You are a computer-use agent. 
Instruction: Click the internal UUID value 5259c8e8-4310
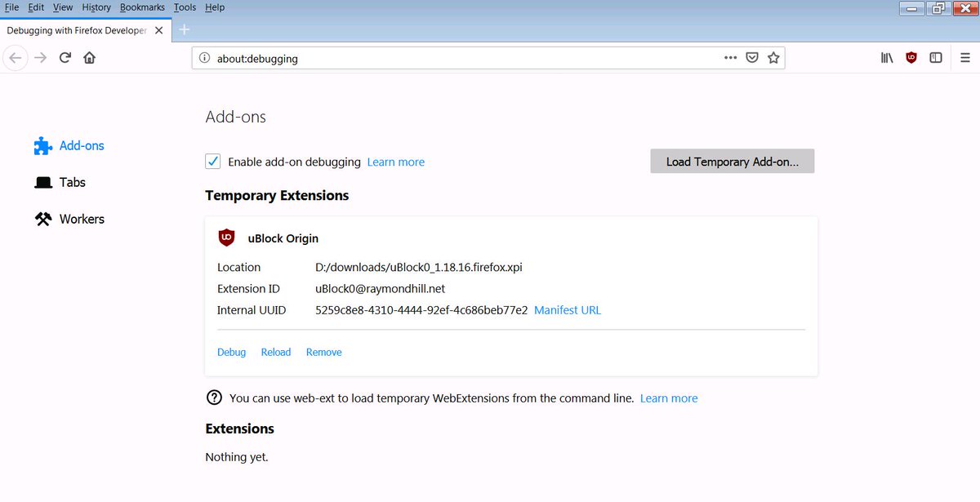pos(421,310)
